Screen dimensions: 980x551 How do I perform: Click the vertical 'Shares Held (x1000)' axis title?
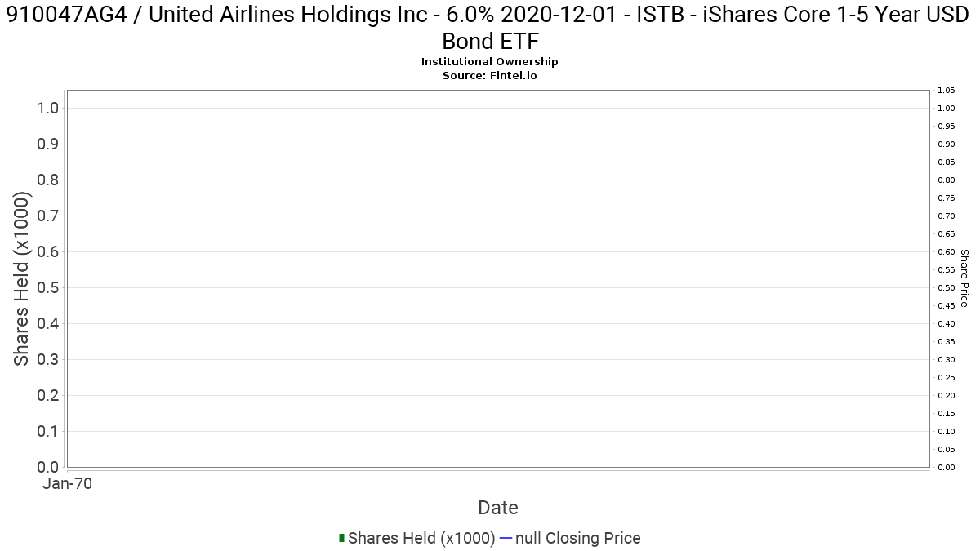[x=22, y=279]
